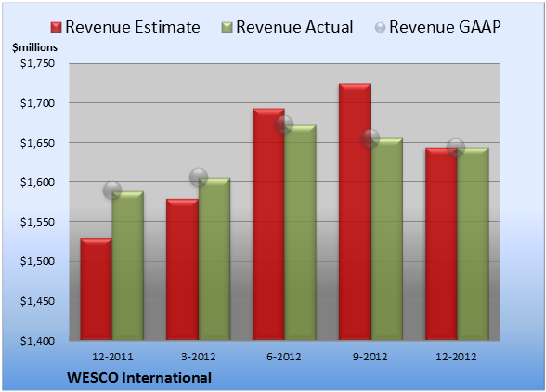546x392 pixels.
Task: Click the GAAP marker for 3-2012
Action: tap(199, 177)
